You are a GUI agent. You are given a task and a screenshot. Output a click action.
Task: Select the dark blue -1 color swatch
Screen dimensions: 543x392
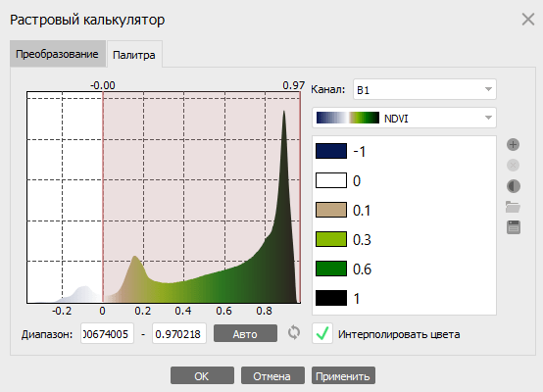(331, 151)
